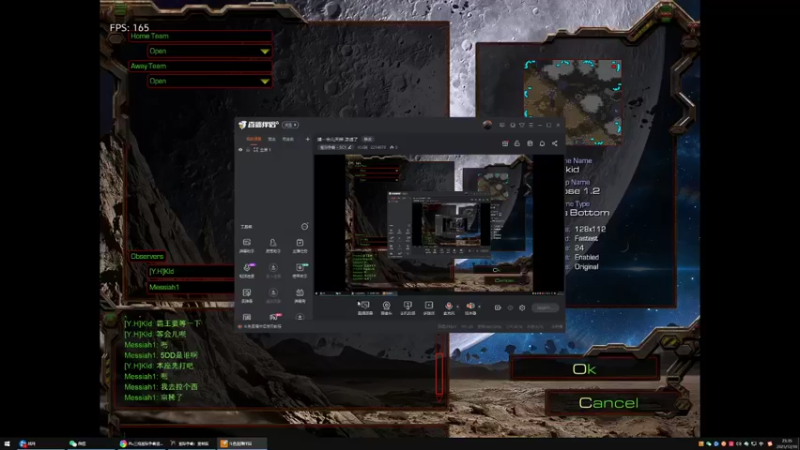Expand the microphone options arrow
Image resolution: width=800 pixels, height=450 pixels.
click(x=457, y=307)
